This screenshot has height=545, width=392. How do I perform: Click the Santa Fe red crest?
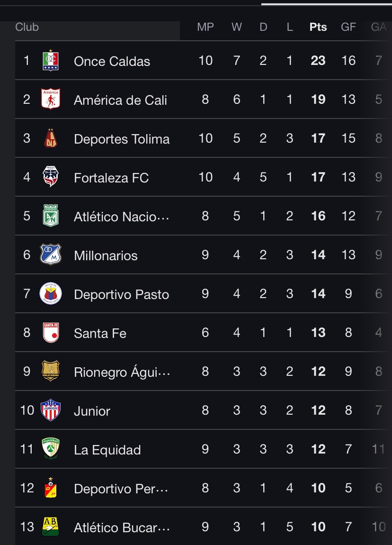pos(50,333)
